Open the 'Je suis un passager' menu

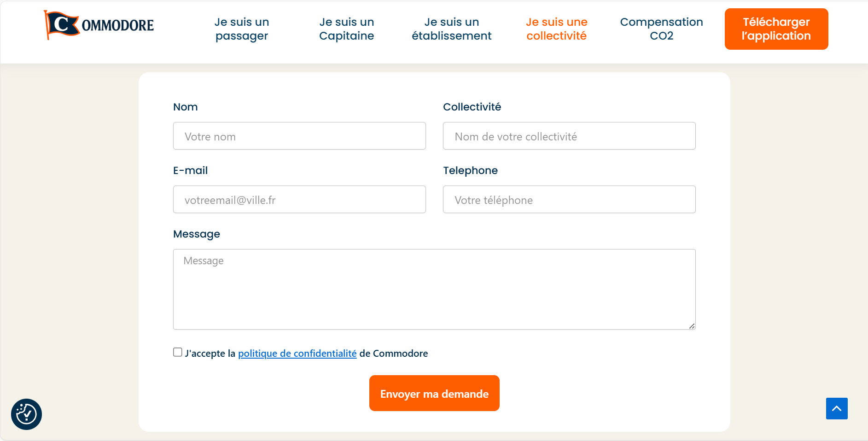tap(242, 29)
